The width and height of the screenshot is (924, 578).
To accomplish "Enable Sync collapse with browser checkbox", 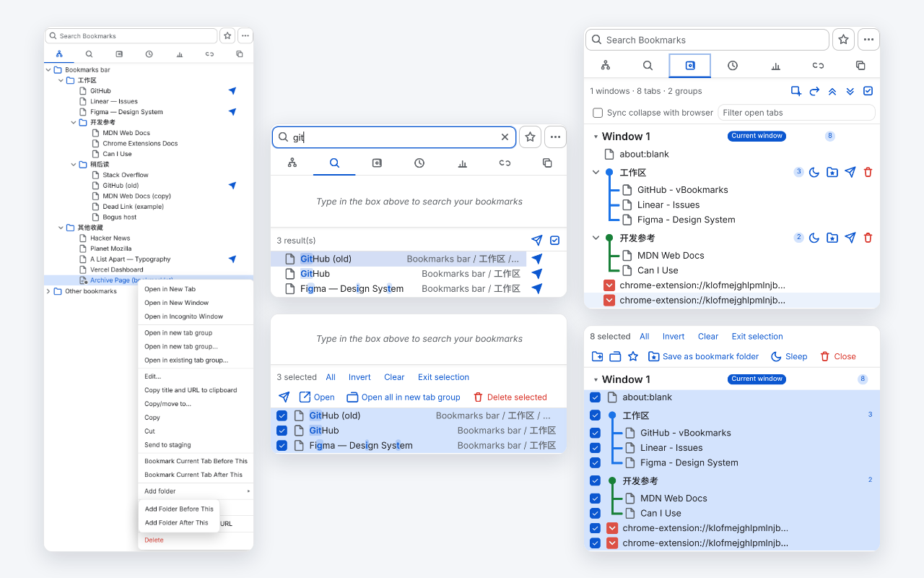I will tap(598, 113).
